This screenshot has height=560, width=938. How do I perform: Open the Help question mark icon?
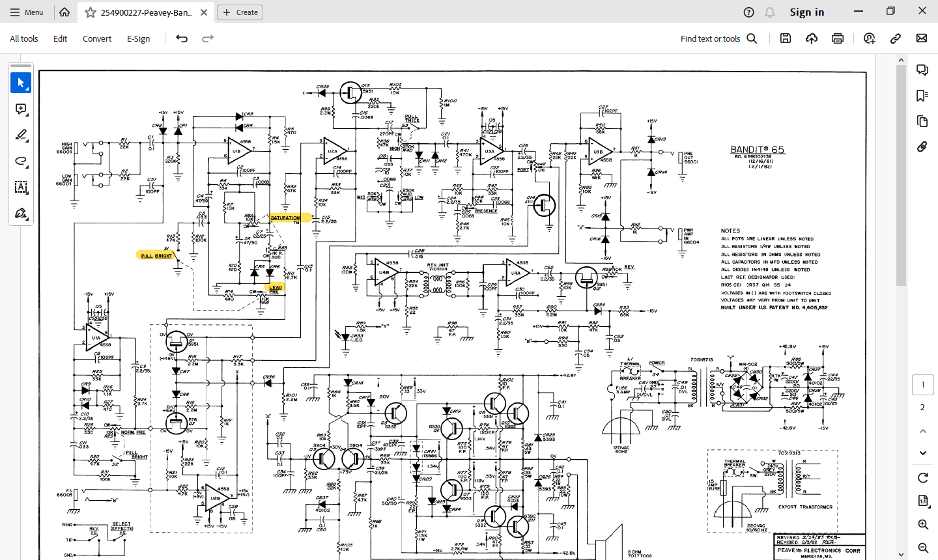749,12
